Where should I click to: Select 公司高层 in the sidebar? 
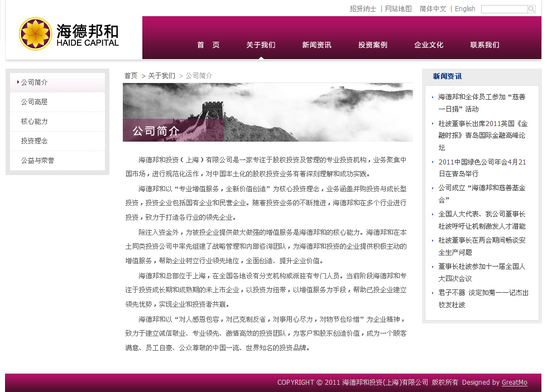57,102
